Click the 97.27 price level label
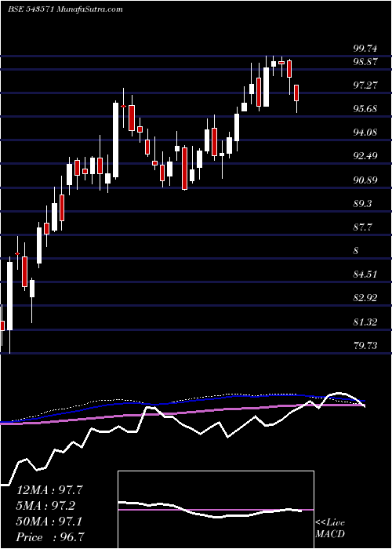392x549 pixels. (365, 85)
